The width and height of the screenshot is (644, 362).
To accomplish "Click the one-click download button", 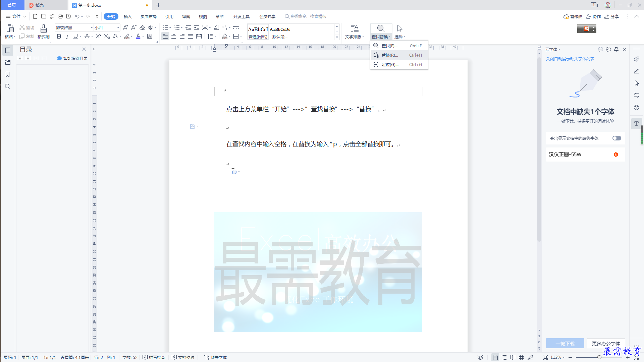I will tap(565, 343).
